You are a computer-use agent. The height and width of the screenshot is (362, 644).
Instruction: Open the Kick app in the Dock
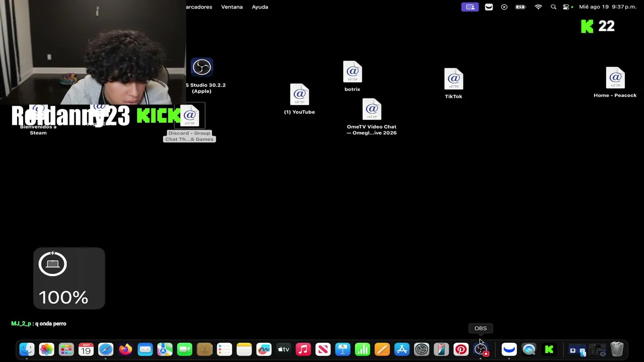[x=549, y=349]
